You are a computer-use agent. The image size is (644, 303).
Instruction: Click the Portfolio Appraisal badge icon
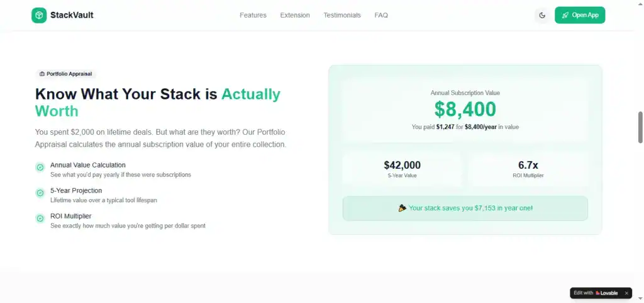(x=42, y=74)
